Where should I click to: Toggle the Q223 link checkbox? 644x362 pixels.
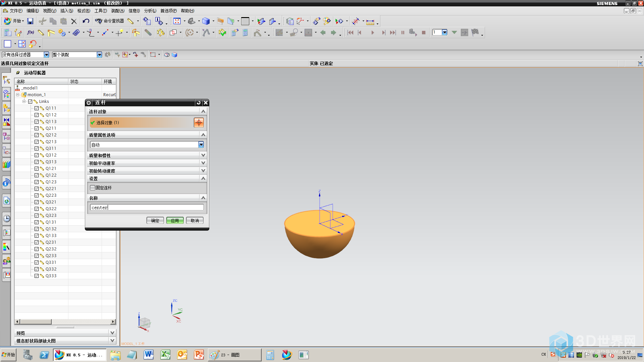[37, 195]
